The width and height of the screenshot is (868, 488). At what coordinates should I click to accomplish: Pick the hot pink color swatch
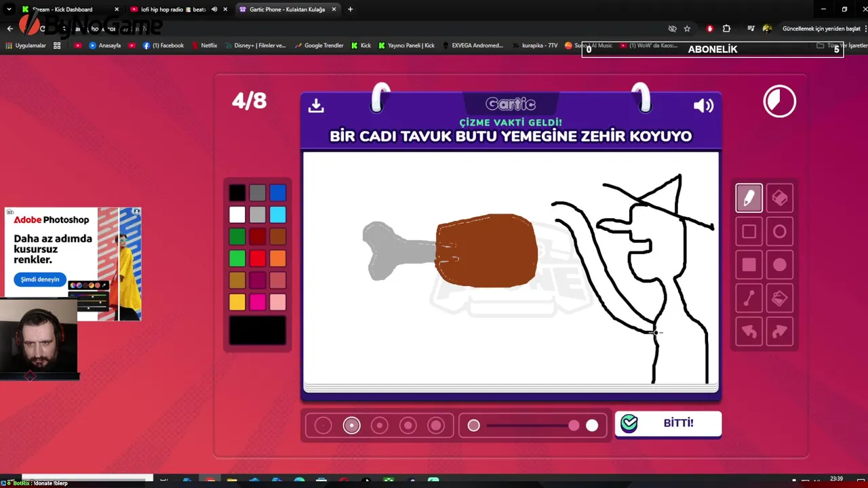[x=257, y=302]
